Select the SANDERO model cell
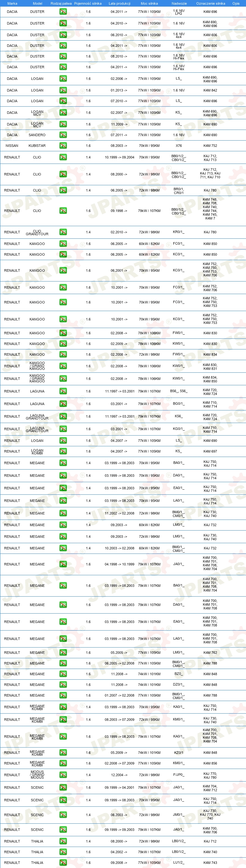Screen dimensions: 246x868 tap(37, 135)
